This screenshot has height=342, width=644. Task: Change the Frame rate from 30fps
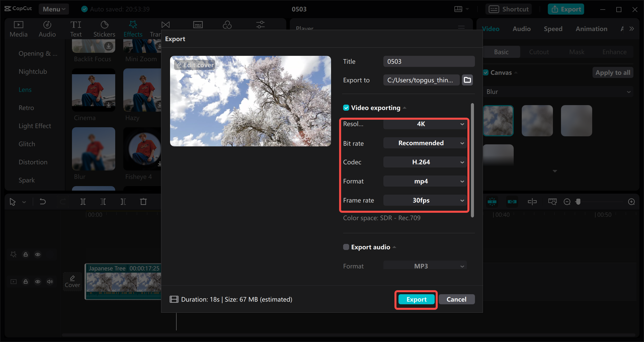click(425, 200)
